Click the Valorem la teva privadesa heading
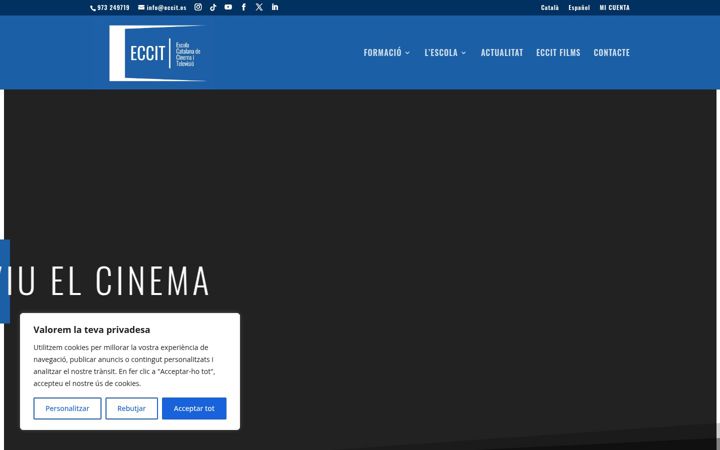 [x=92, y=330]
